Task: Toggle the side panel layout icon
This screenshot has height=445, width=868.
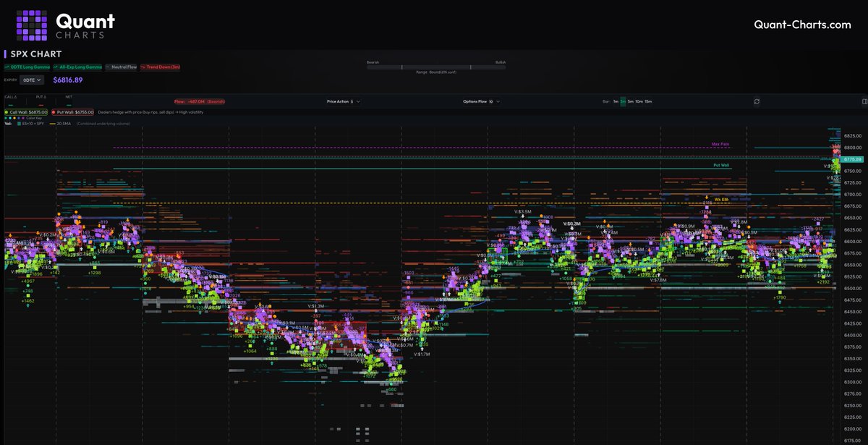Action: [864, 101]
